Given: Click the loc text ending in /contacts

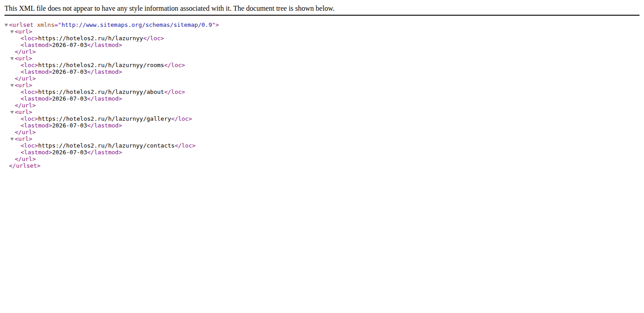Looking at the screenshot, I should [106, 146].
